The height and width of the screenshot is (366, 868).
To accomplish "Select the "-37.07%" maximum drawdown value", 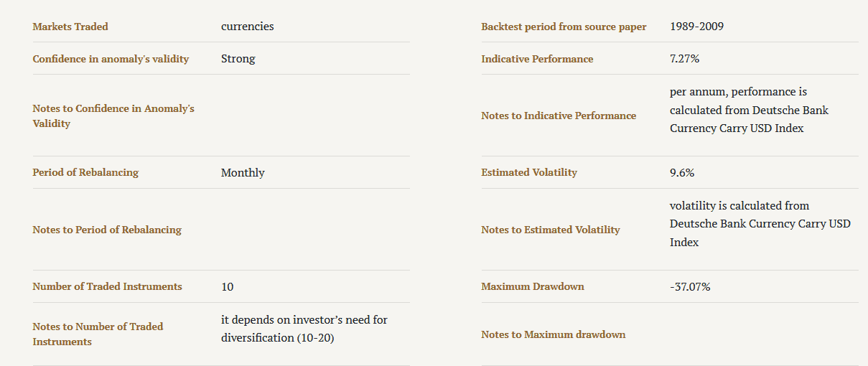I will 690,286.
